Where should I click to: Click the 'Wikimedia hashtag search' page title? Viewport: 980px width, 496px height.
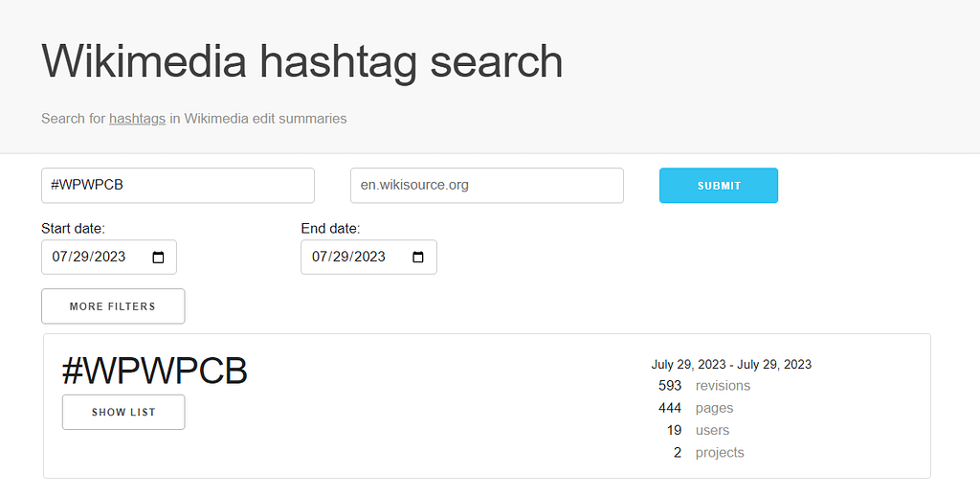pyautogui.click(x=301, y=61)
